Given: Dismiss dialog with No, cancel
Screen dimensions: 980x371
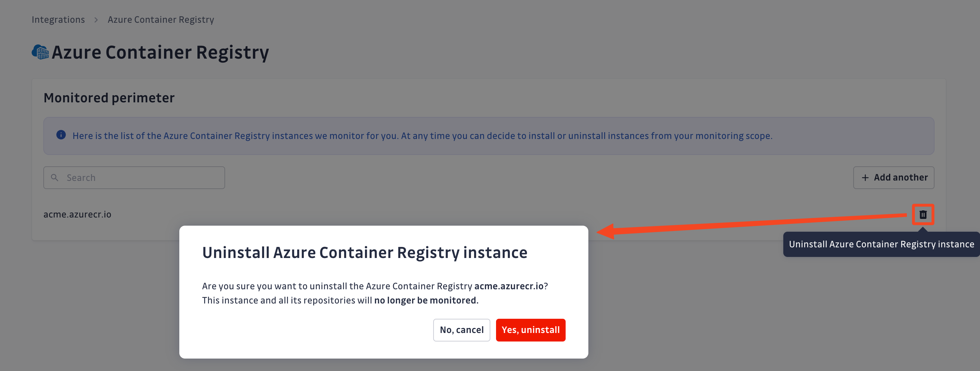Looking at the screenshot, I should (x=462, y=330).
